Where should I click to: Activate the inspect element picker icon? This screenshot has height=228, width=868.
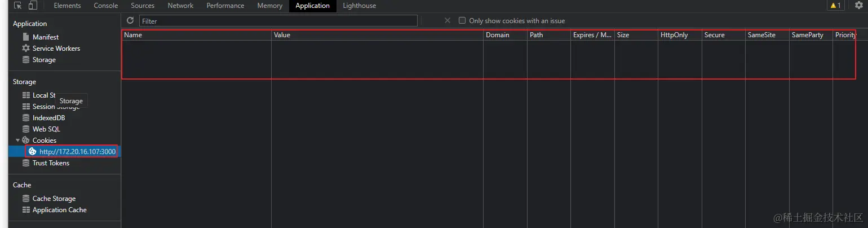tap(19, 6)
